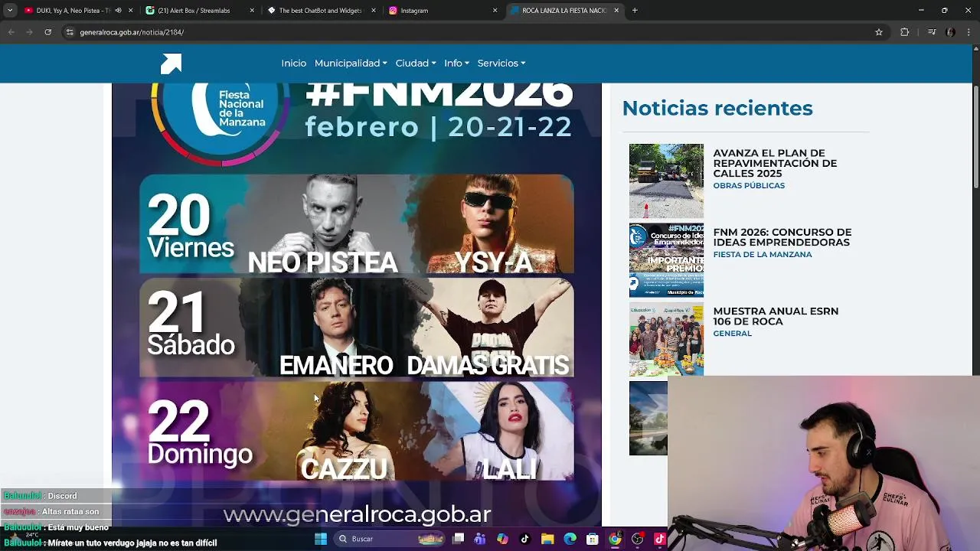The width and height of the screenshot is (980, 551).
Task: Open ESRN 106 group photo thumbnail
Action: (666, 339)
